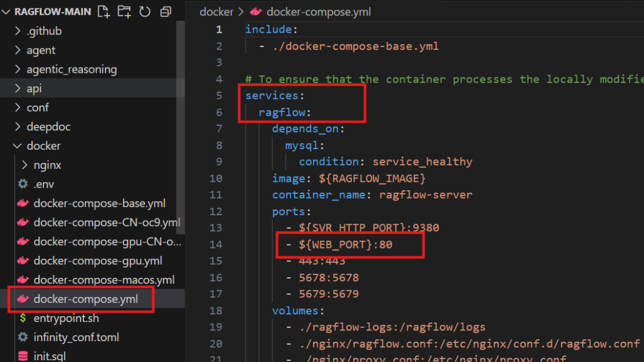
Task: Click line number 1 in gutter
Action: click(219, 30)
